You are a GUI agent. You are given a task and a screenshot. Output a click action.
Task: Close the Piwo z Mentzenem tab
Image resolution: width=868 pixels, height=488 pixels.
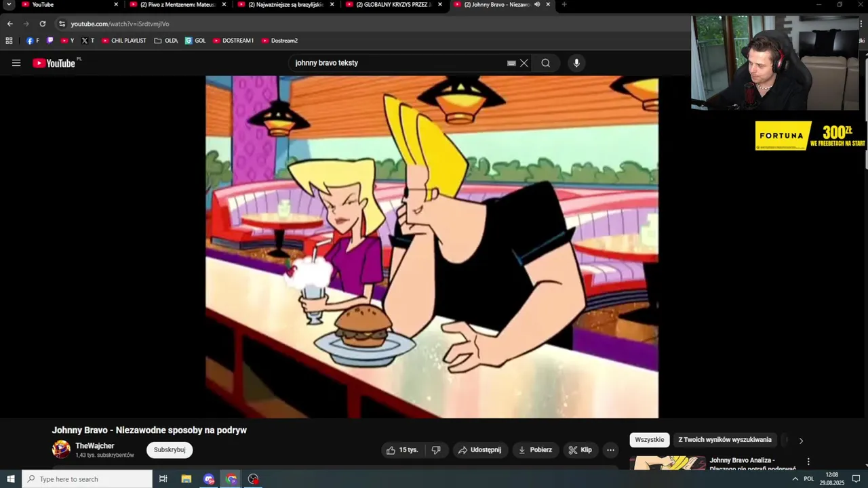(x=224, y=5)
